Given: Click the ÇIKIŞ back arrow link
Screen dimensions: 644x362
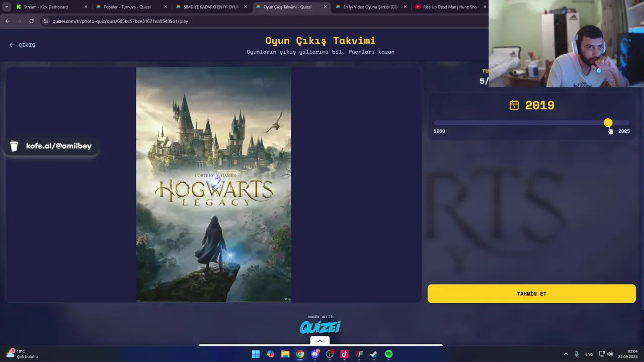Looking at the screenshot, I should pyautogui.click(x=22, y=45).
